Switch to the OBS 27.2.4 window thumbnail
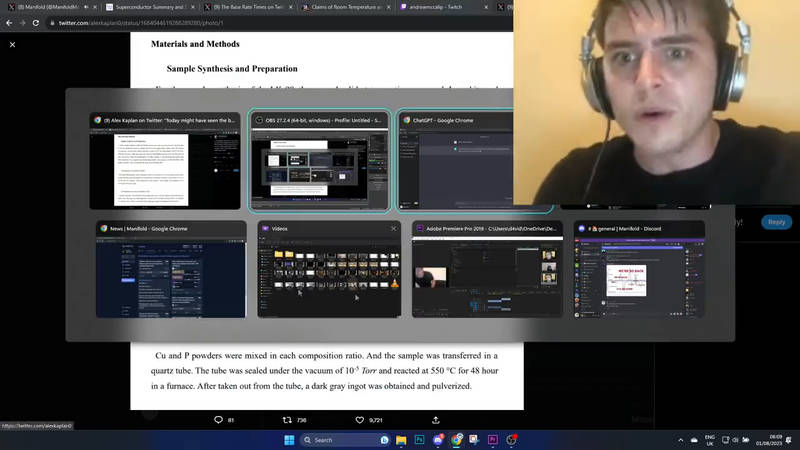Image resolution: width=800 pixels, height=450 pixels. pyautogui.click(x=320, y=161)
